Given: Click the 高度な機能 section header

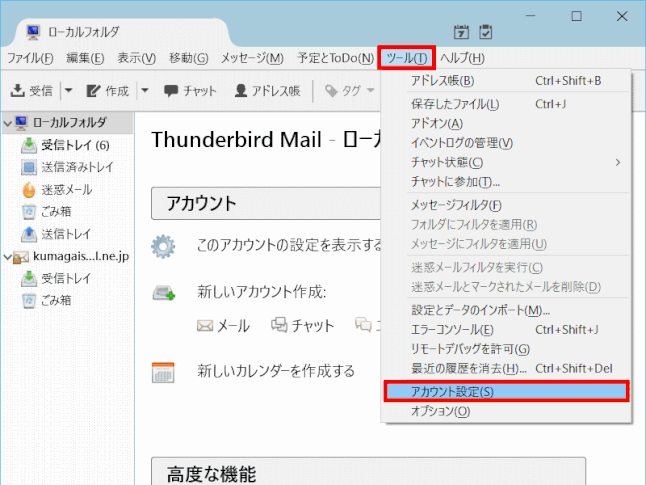Looking at the screenshot, I should 368,471.
